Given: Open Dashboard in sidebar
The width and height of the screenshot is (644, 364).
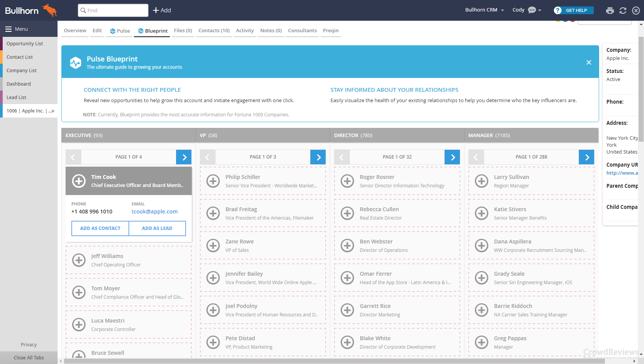Looking at the screenshot, I should click(29, 84).
